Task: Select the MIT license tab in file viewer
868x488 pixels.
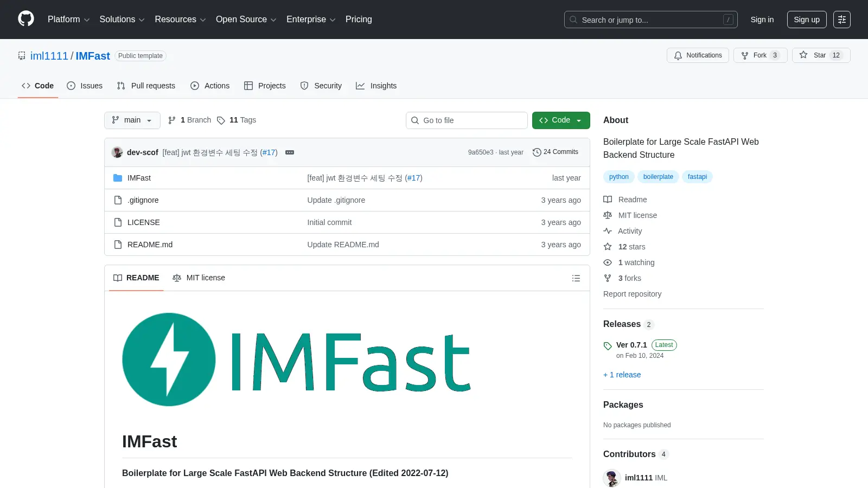Action: click(199, 278)
